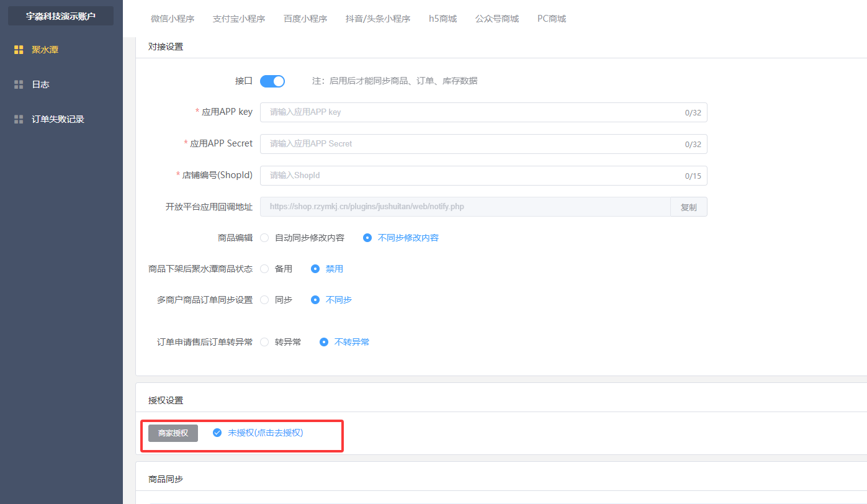The image size is (867, 504).
Task: Switch to the PC商城 tab
Action: click(x=552, y=19)
